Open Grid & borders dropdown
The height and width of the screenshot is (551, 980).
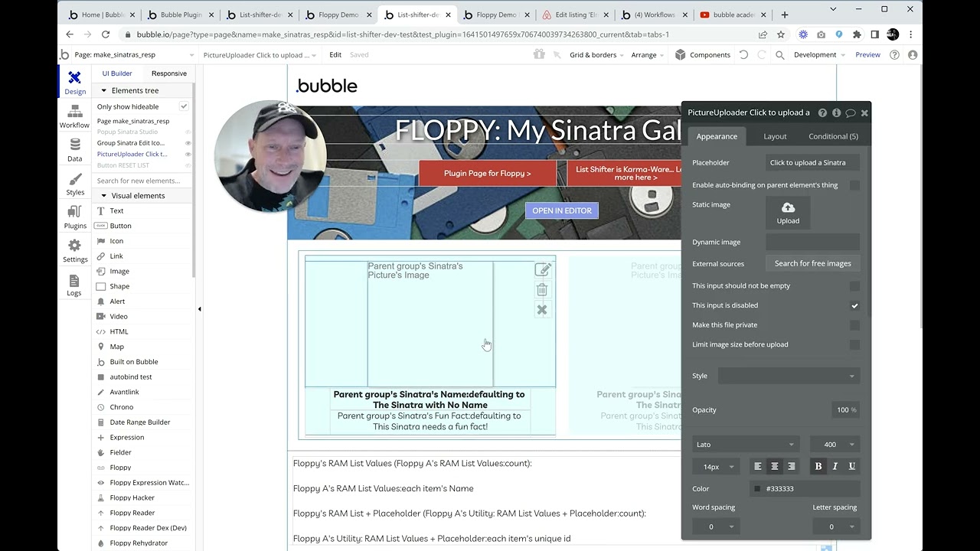tap(596, 55)
